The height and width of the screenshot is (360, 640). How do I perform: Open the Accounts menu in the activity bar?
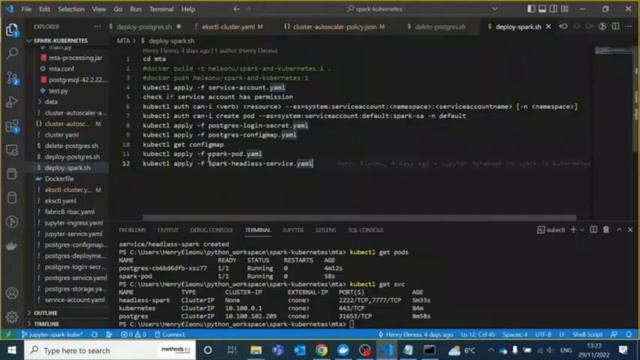pos(12,293)
